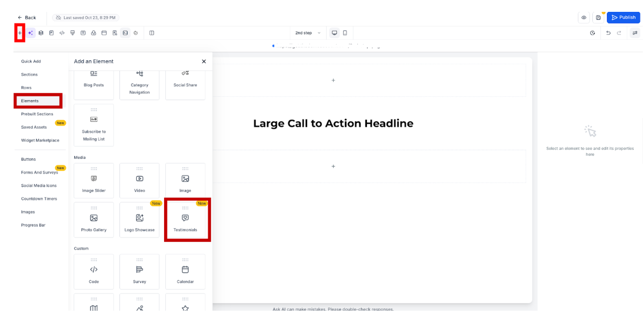The width and height of the screenshot is (644, 315).
Task: Click the page document icon in the toolbar
Action: coord(51,33)
